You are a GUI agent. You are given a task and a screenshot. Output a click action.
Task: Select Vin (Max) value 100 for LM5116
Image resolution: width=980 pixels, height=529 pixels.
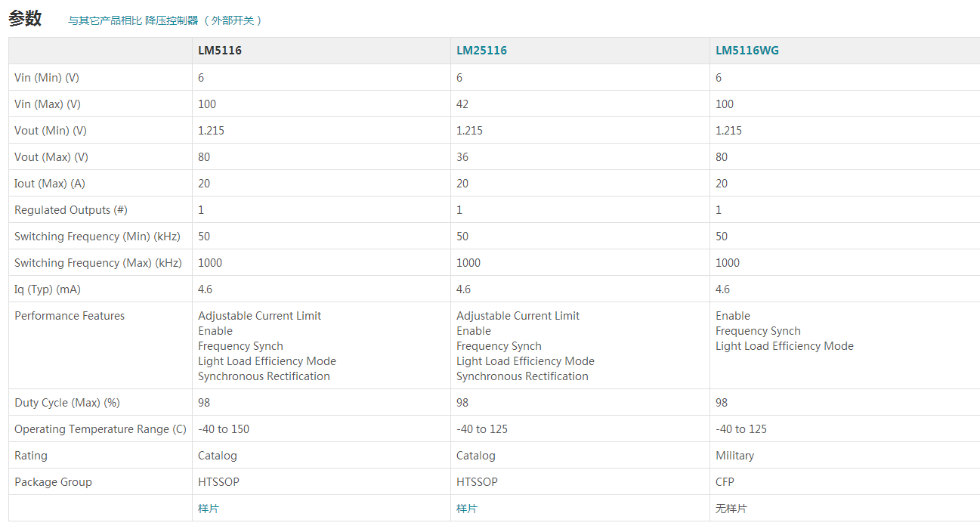click(207, 104)
